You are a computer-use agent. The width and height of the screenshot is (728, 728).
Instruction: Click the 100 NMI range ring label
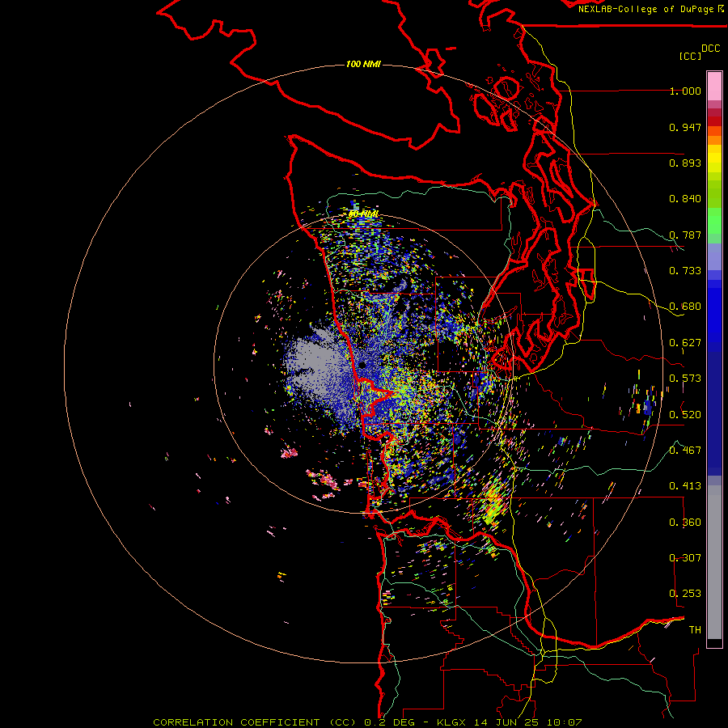coord(363,64)
